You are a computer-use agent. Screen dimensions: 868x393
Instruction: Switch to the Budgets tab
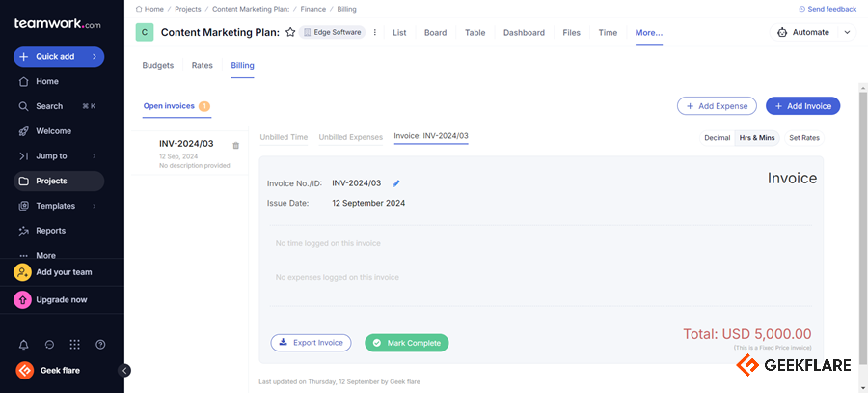(157, 66)
